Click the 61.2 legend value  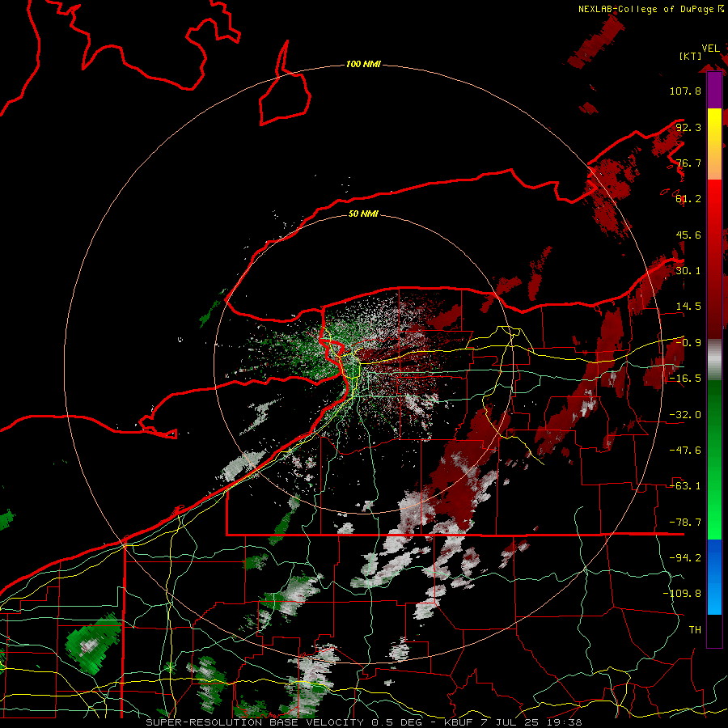[x=688, y=199]
